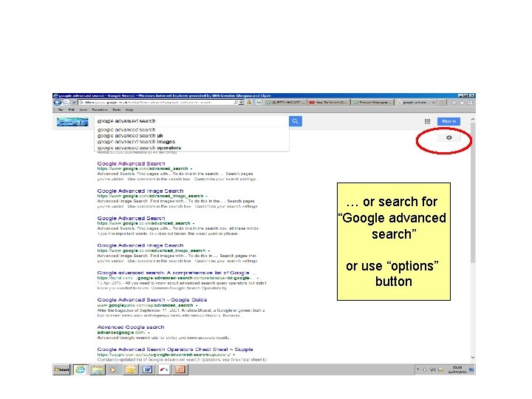
Task: Click the Word taskbar icon
Action: tap(147, 369)
